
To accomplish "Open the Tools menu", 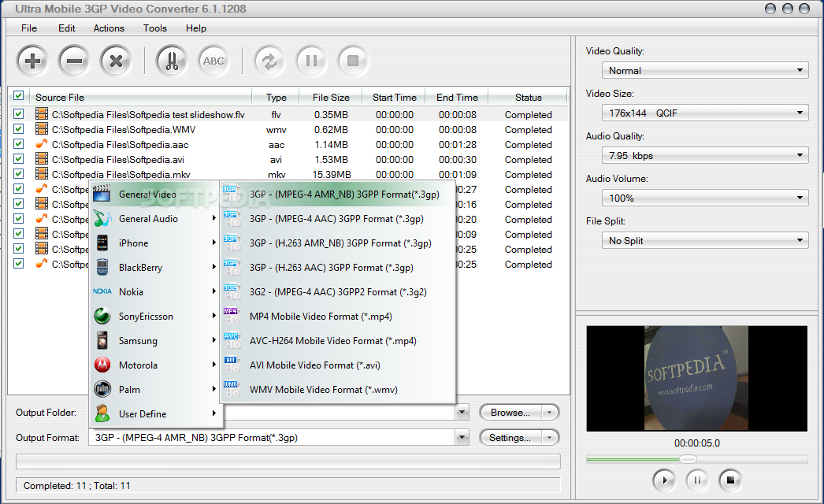I will click(155, 28).
